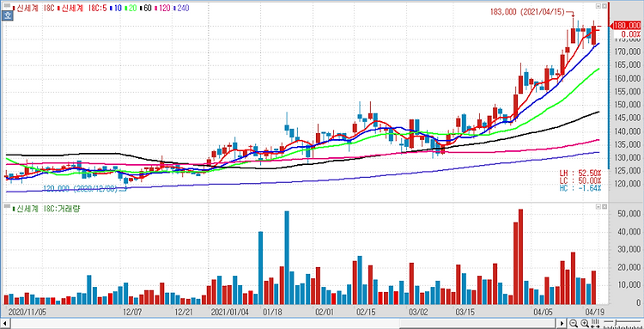Click the 12/07 date axis label

pyautogui.click(x=132, y=312)
